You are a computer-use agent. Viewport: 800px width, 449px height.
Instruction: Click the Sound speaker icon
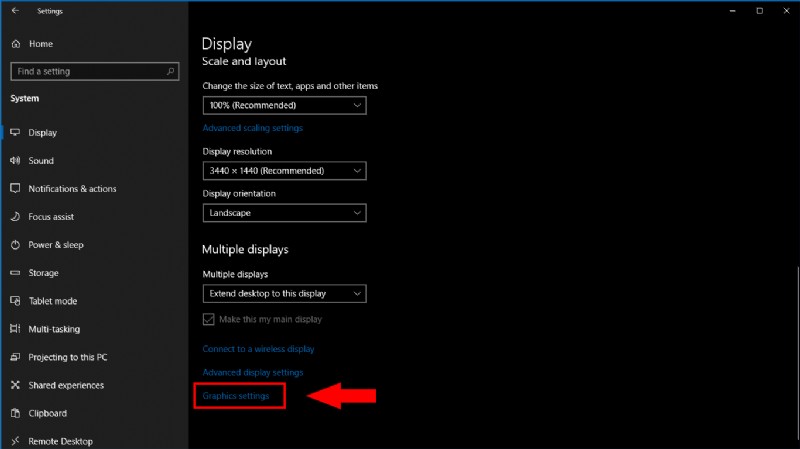[15, 161]
